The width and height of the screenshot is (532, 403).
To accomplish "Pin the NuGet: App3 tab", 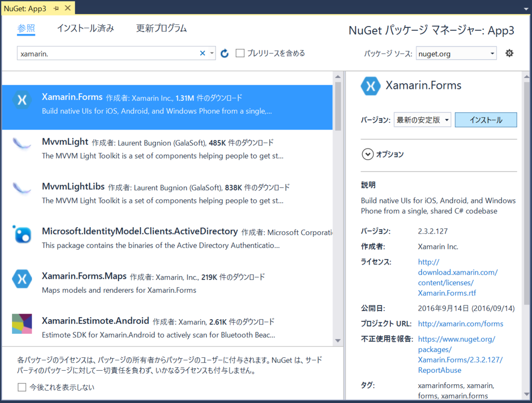I will (56, 8).
